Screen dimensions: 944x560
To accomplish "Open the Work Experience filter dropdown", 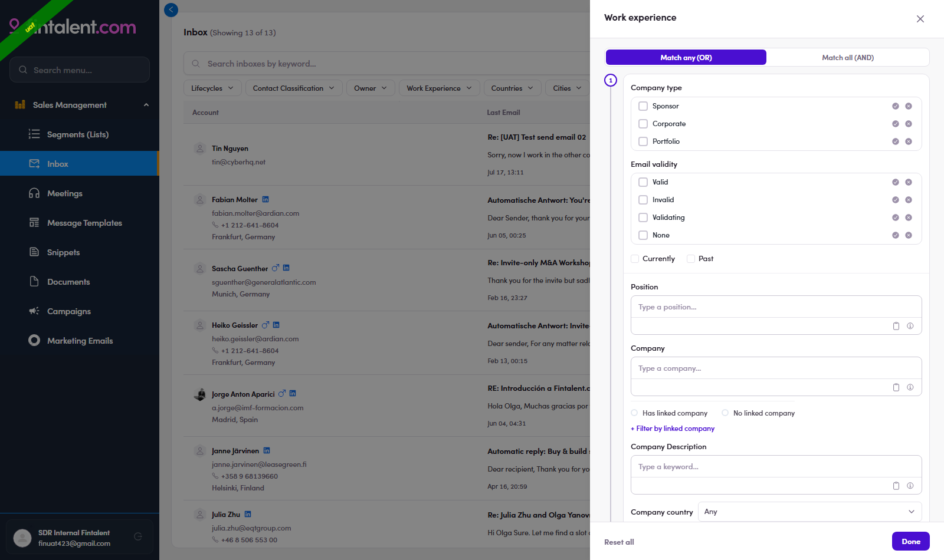I will coord(440,88).
